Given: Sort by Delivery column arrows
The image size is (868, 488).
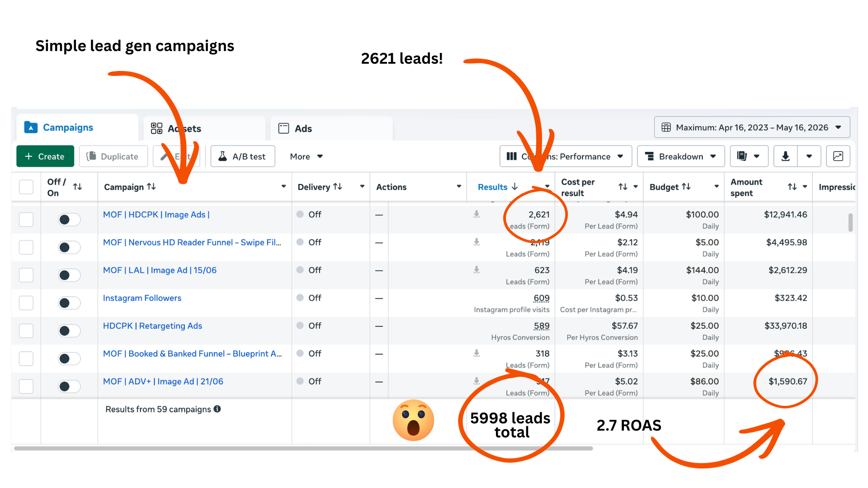Looking at the screenshot, I should coord(337,187).
